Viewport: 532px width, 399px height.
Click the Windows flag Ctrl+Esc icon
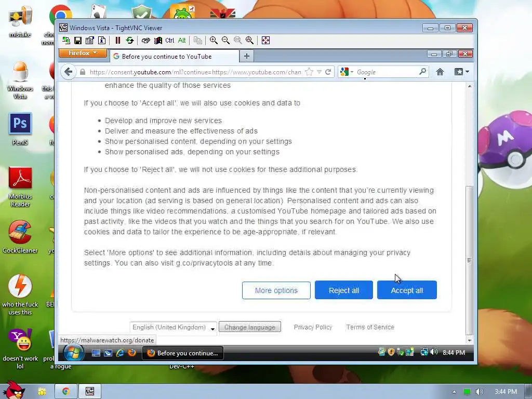pyautogui.click(x=158, y=41)
